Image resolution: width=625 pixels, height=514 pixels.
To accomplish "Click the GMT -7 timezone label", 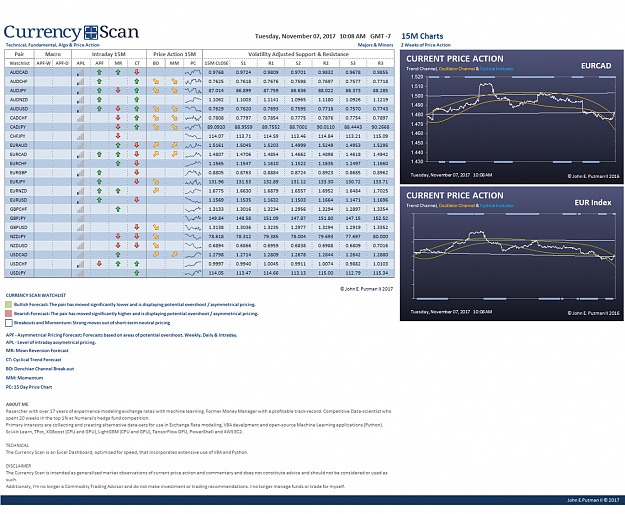I will click(381, 36).
